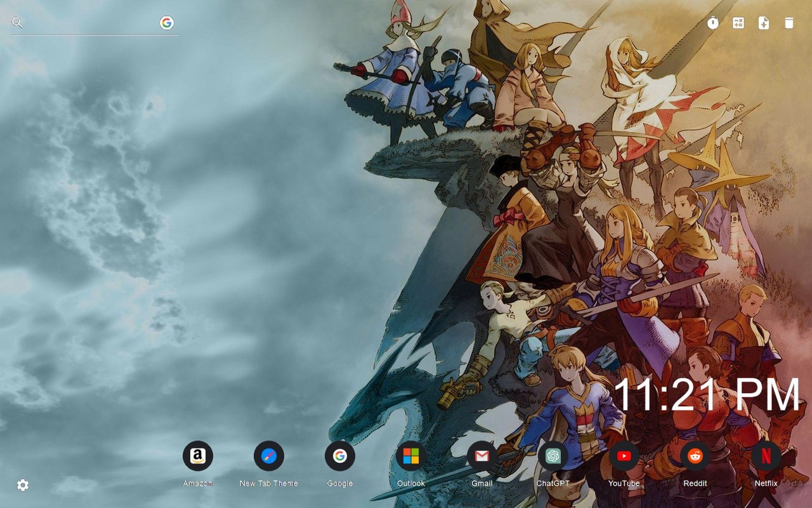812x508 pixels.
Task: Open the Google shortcut icon
Action: click(x=340, y=456)
